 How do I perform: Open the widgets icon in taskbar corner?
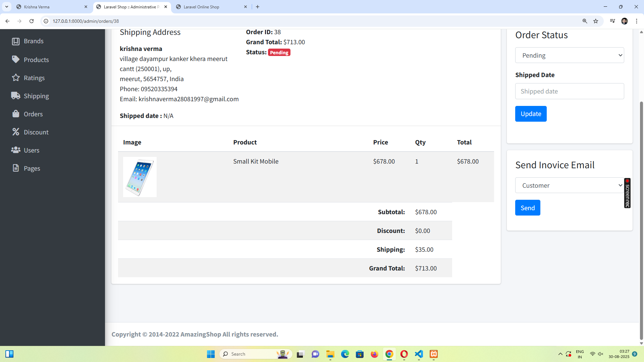[9, 354]
